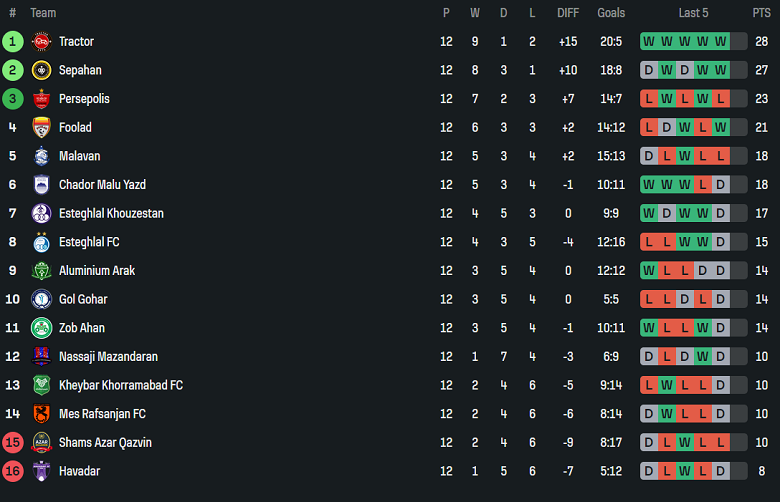Sort the table by PTS column

[x=761, y=13]
